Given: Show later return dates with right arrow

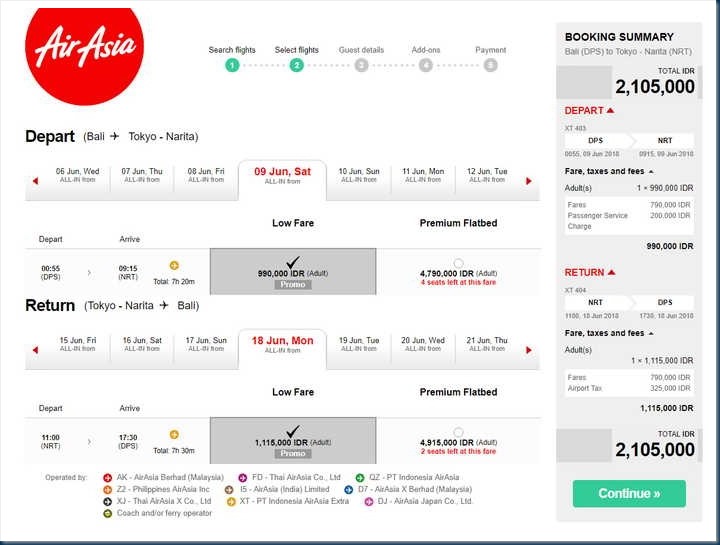Looking at the screenshot, I should (x=529, y=350).
